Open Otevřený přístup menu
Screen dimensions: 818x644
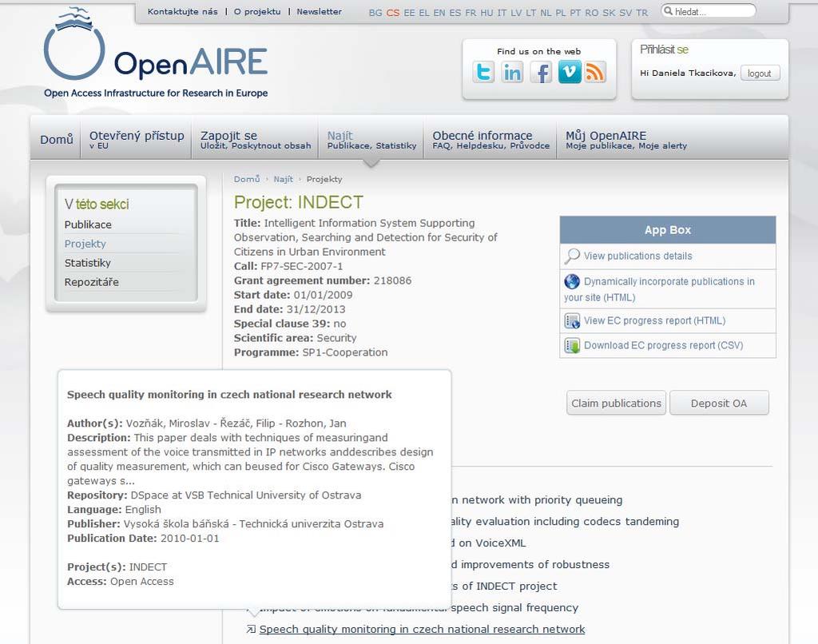136,139
